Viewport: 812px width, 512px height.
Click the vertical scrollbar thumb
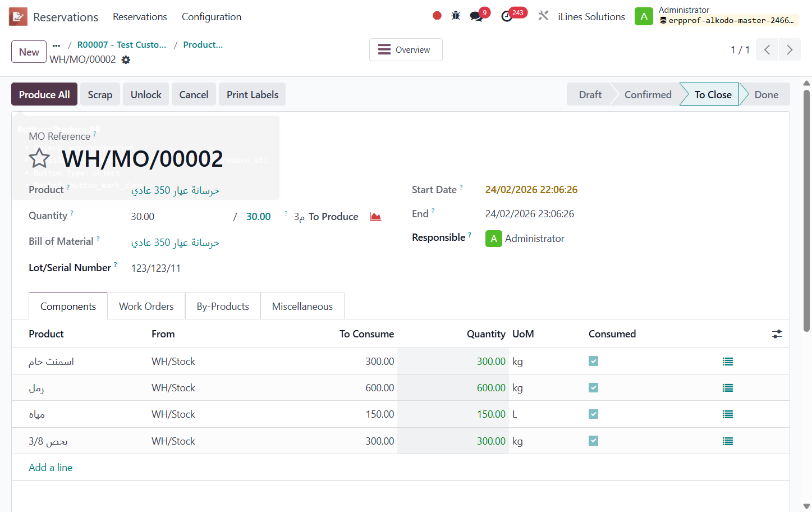[807, 211]
